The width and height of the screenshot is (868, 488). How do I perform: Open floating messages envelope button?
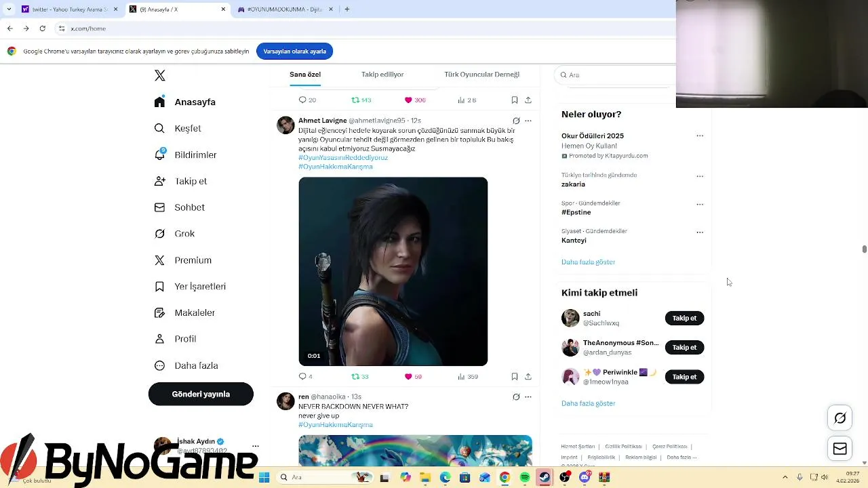point(840,449)
